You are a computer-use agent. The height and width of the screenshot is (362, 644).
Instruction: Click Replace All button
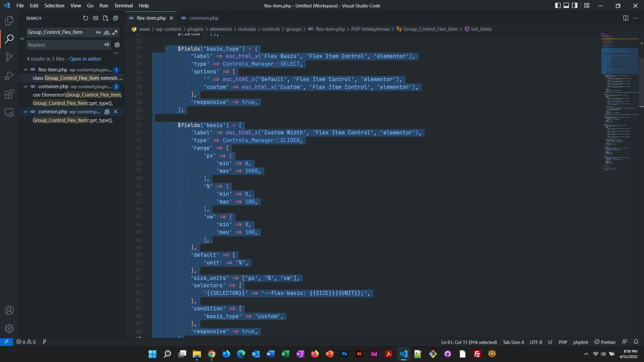pos(117,45)
